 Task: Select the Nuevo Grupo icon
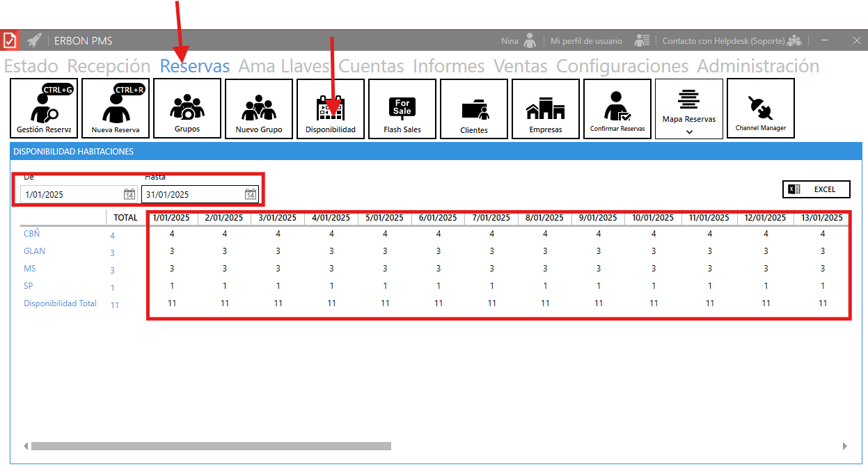point(259,108)
